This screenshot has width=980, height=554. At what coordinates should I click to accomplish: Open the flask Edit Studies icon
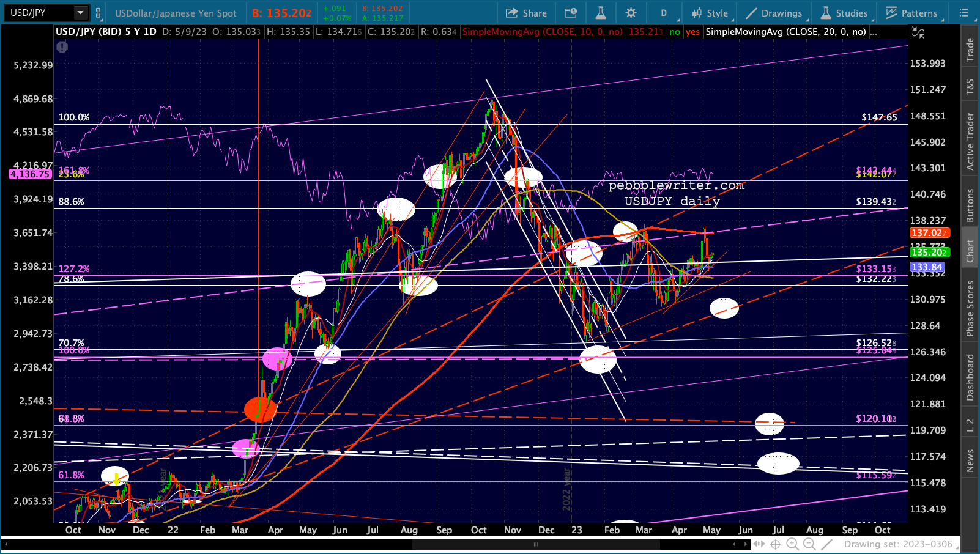[x=601, y=13]
